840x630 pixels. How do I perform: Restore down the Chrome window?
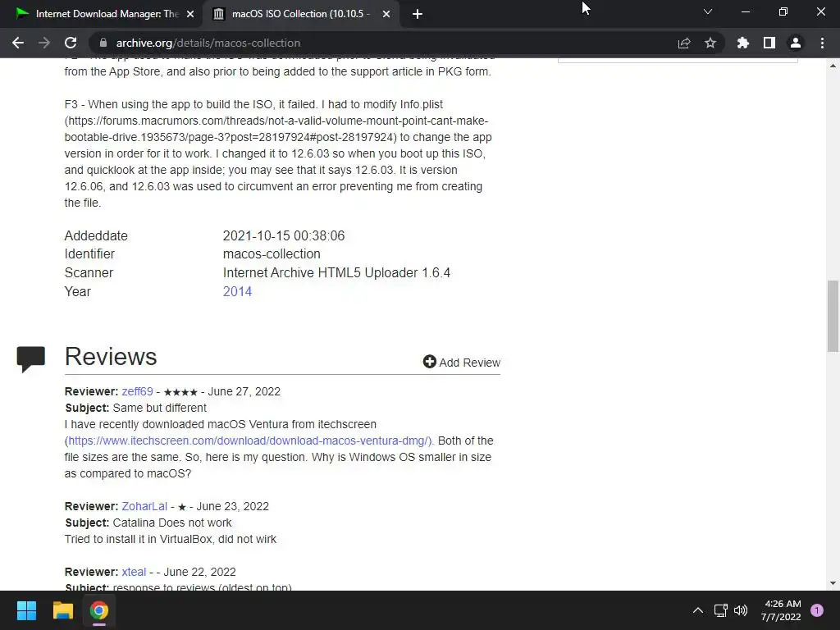pos(783,11)
